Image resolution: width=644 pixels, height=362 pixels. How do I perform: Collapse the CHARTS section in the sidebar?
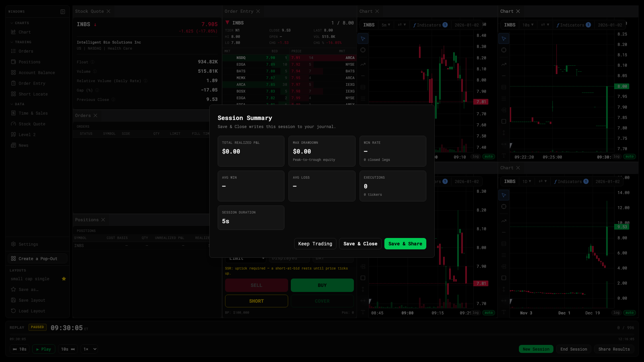click(19, 23)
